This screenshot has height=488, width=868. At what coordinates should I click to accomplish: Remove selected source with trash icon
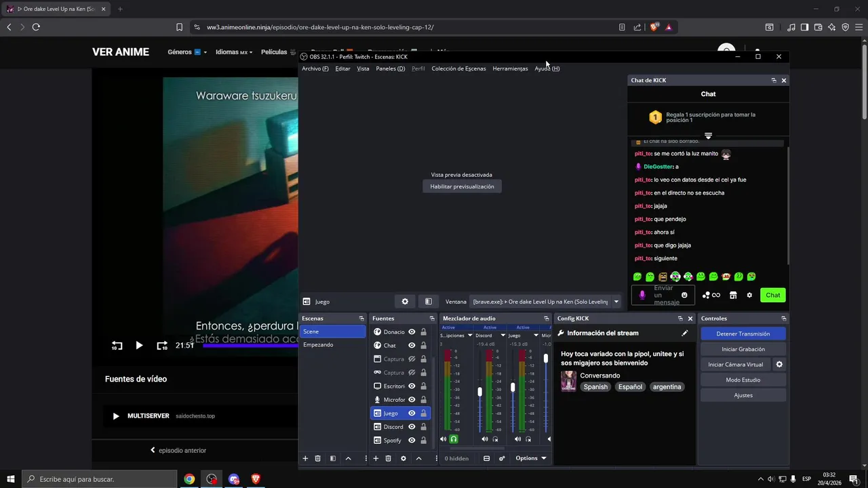pyautogui.click(x=388, y=459)
